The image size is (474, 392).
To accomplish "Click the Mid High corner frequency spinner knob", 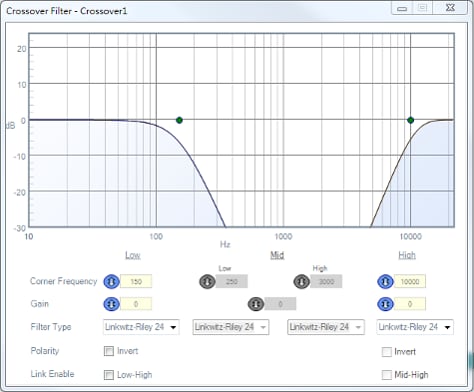I will tap(302, 281).
